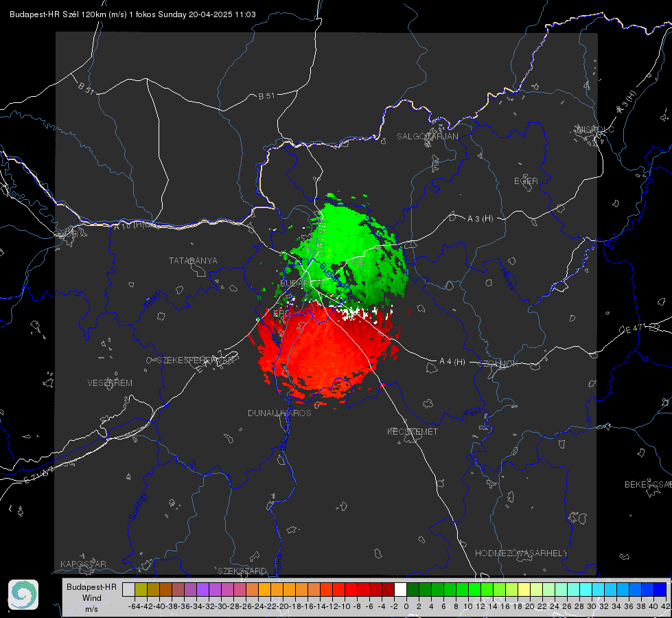Image resolution: width=672 pixels, height=618 pixels.
Task: Click the -64 legend tick label
Action: pos(134,606)
